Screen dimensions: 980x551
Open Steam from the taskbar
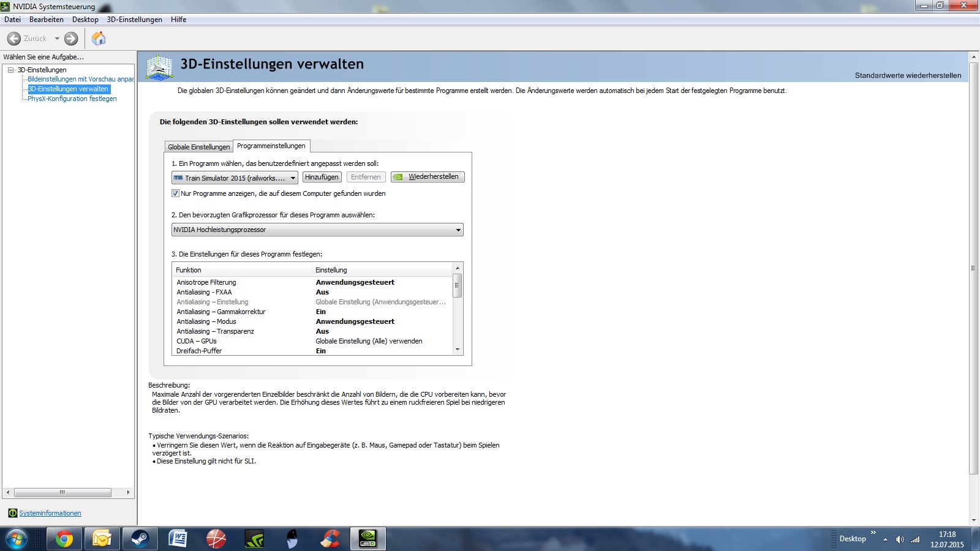(x=140, y=539)
